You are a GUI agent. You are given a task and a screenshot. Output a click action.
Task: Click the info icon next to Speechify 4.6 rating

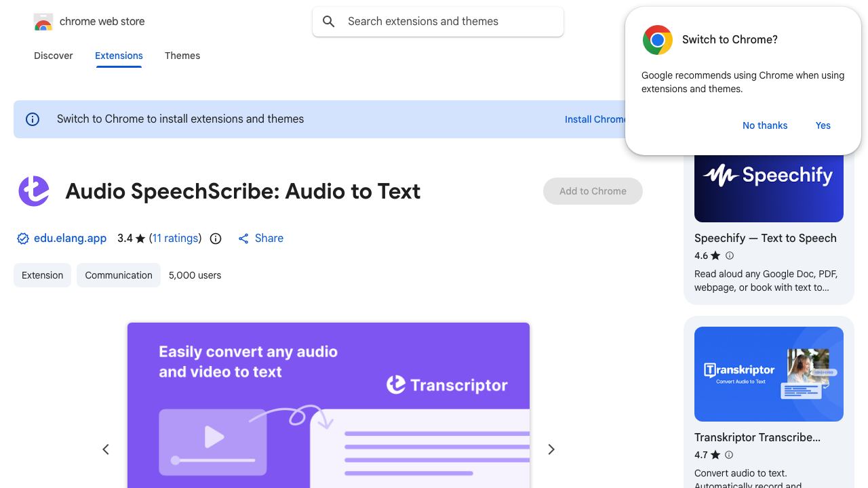730,256
